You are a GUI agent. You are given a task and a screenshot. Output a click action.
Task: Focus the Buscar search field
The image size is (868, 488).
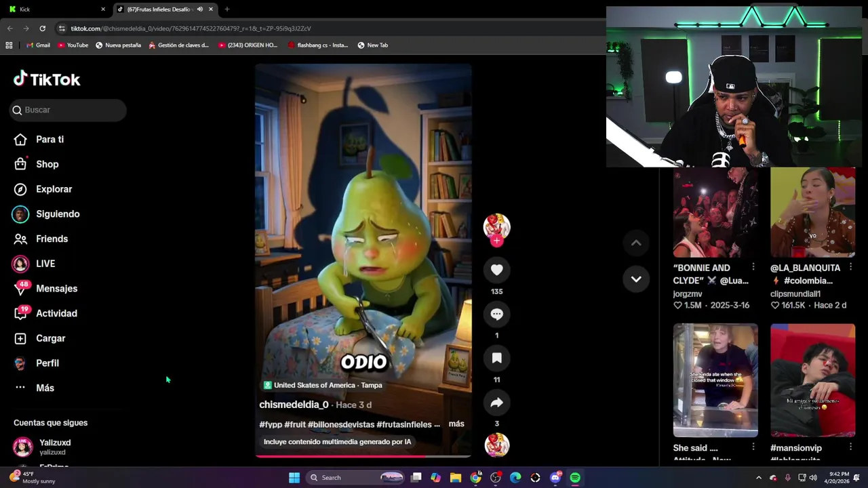point(68,110)
